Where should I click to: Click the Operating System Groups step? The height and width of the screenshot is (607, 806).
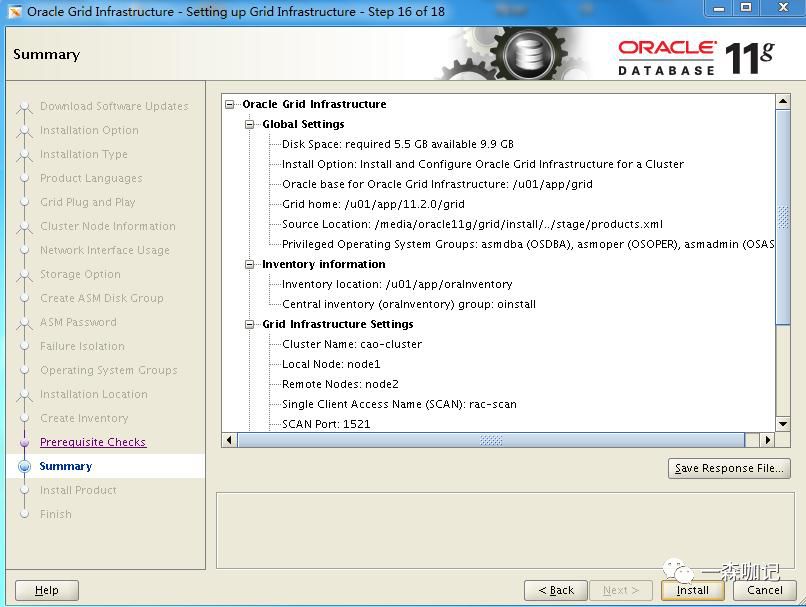[x=108, y=370]
